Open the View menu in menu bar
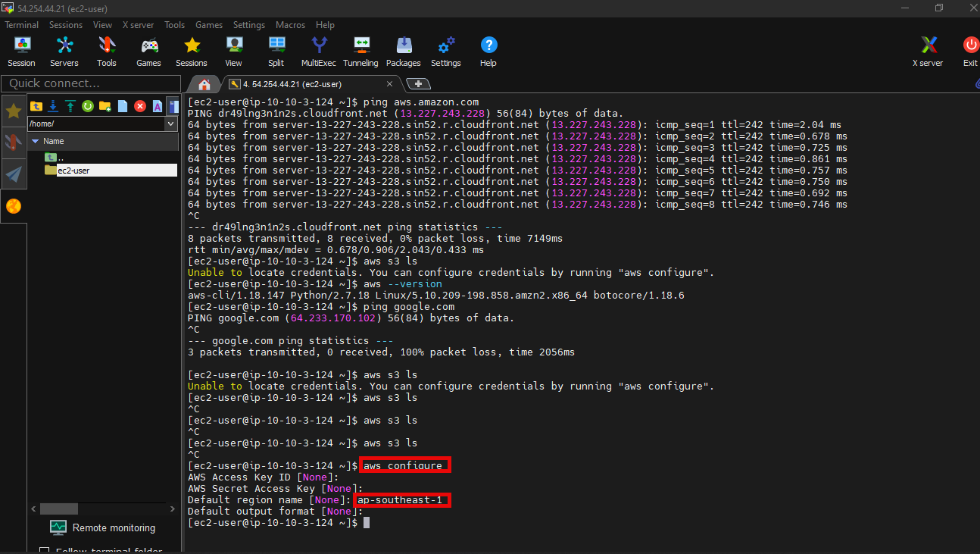Image resolution: width=980 pixels, height=554 pixels. pos(102,25)
